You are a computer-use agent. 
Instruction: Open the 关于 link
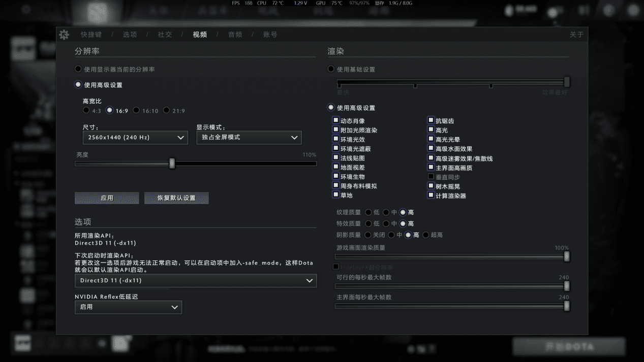click(576, 35)
